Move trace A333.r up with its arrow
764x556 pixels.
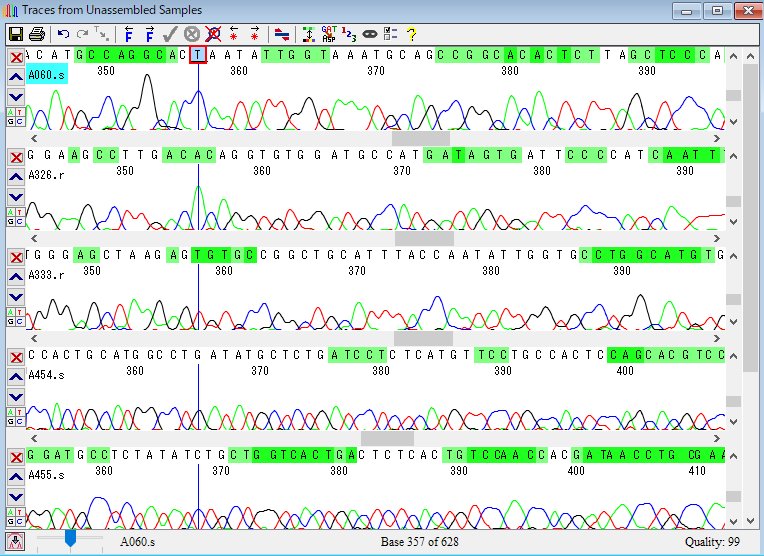point(16,275)
